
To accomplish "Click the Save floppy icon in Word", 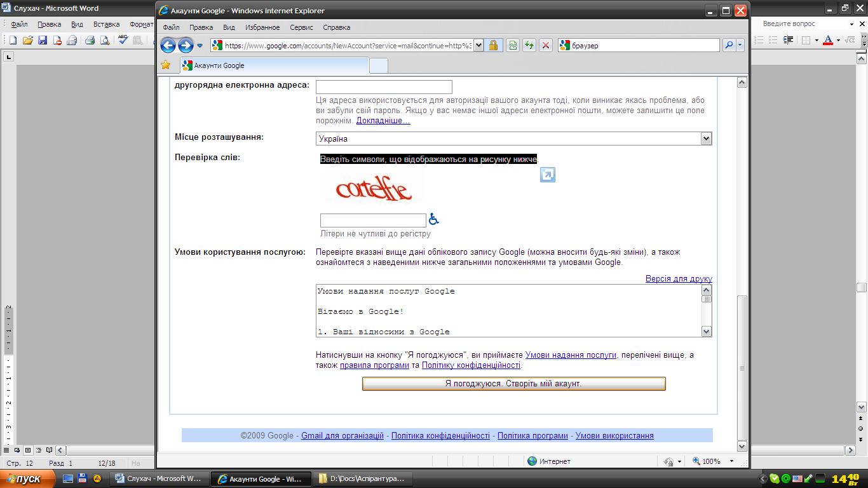I will [43, 40].
